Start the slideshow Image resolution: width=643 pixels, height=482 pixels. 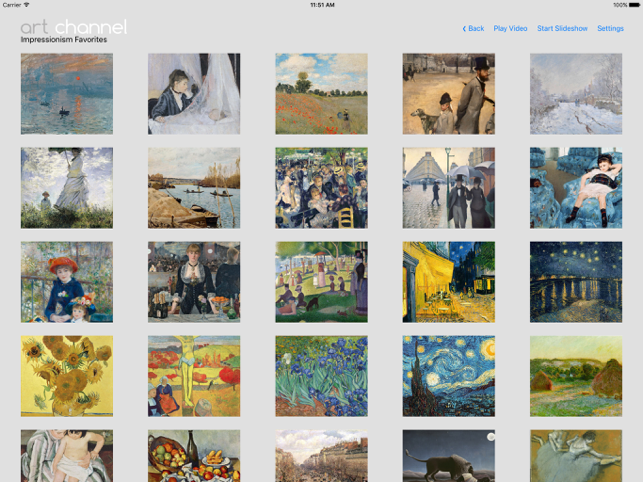click(x=562, y=28)
